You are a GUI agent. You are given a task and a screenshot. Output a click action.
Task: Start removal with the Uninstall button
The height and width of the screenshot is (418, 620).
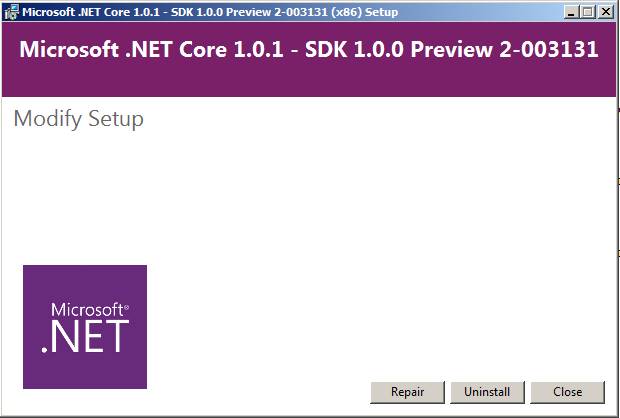[487, 392]
